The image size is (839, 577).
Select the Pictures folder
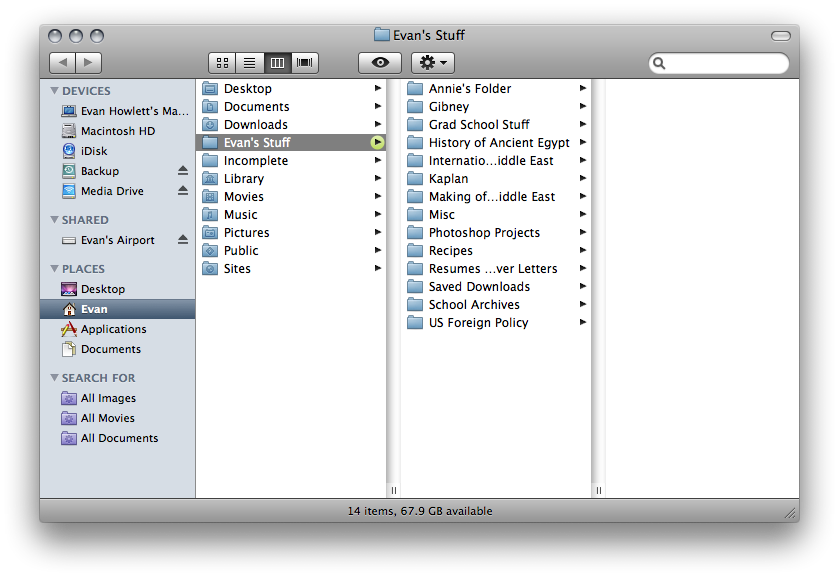[x=292, y=232]
